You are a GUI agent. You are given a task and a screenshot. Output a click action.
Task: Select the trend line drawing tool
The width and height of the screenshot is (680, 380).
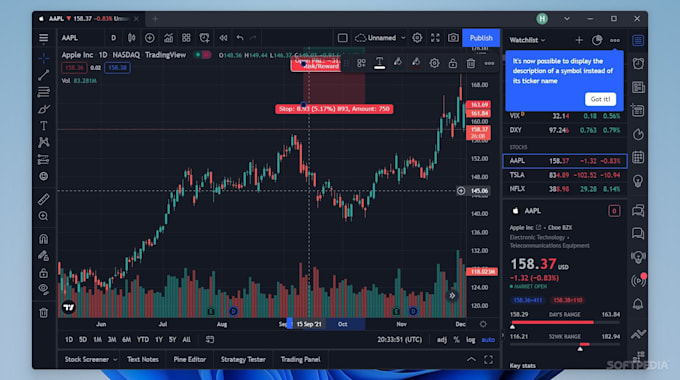pyautogui.click(x=43, y=75)
